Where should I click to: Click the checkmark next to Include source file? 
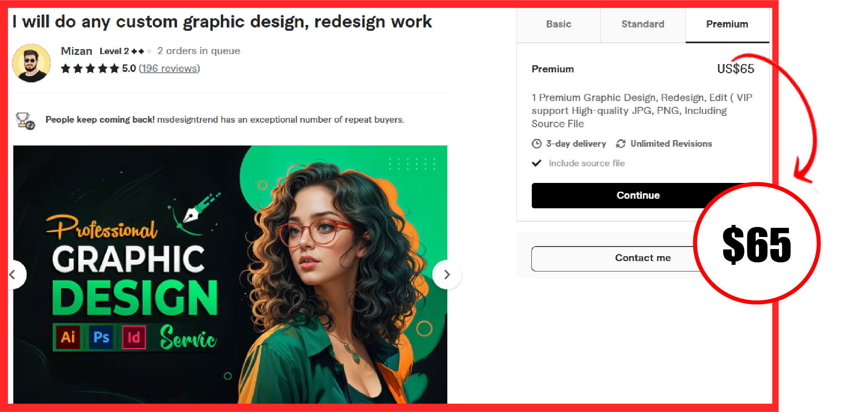coord(537,163)
